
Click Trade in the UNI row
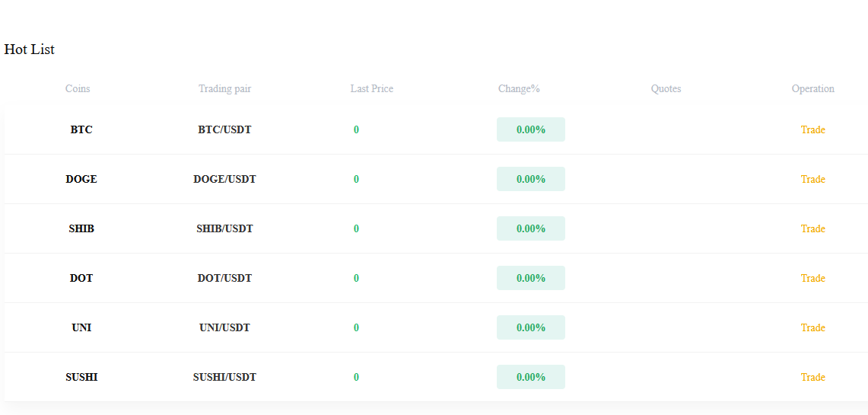(x=812, y=327)
